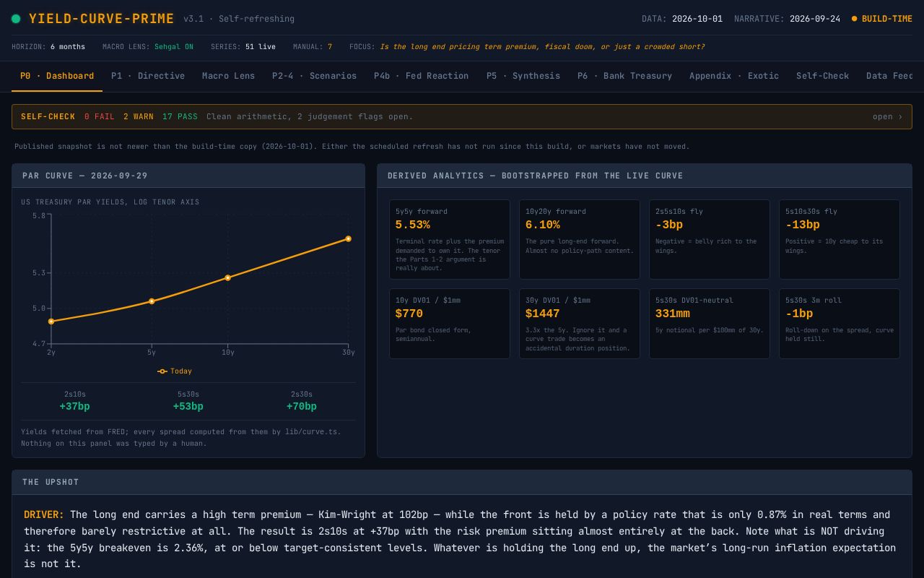Switch to the P1 · Directive tab
The width and height of the screenshot is (924, 578).
click(148, 76)
